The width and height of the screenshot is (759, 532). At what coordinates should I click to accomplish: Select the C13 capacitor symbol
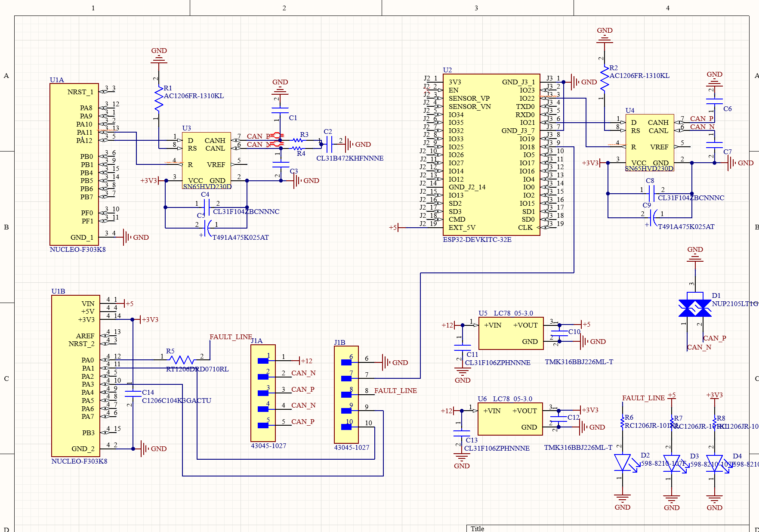click(462, 433)
